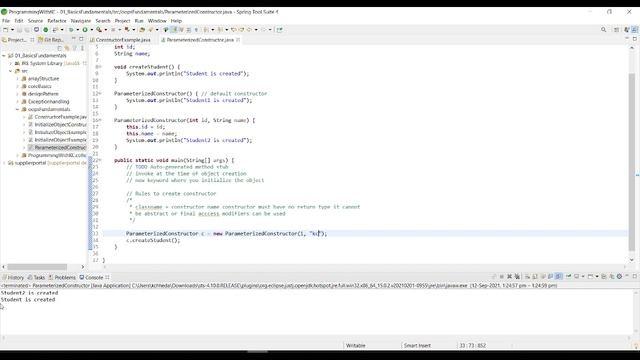
Task: Click the Back navigation arrow icon
Action: click(249, 29)
